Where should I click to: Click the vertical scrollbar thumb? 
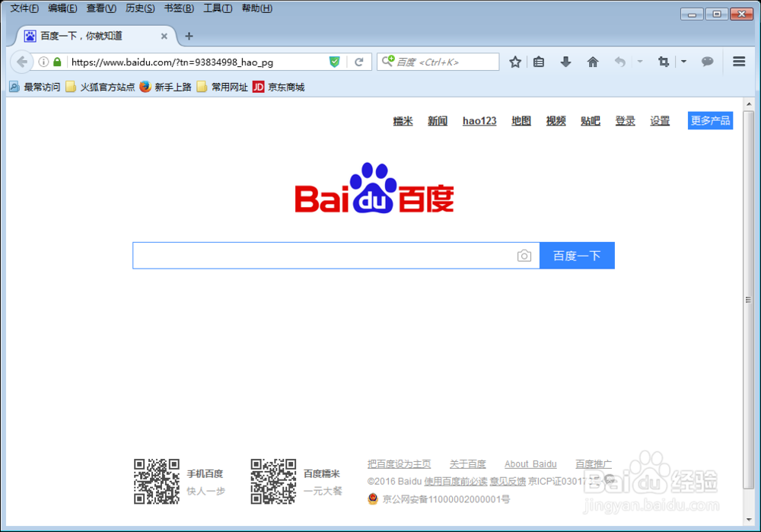(748, 300)
